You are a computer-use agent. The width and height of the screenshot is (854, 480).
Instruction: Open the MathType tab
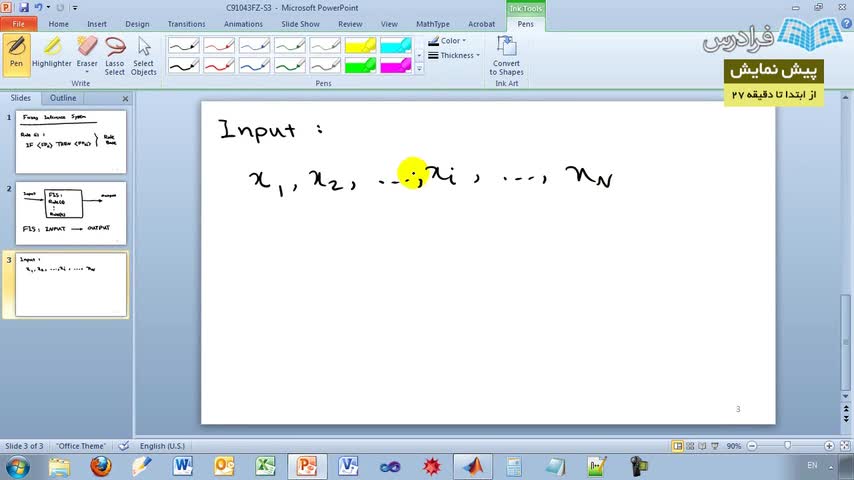coord(432,24)
